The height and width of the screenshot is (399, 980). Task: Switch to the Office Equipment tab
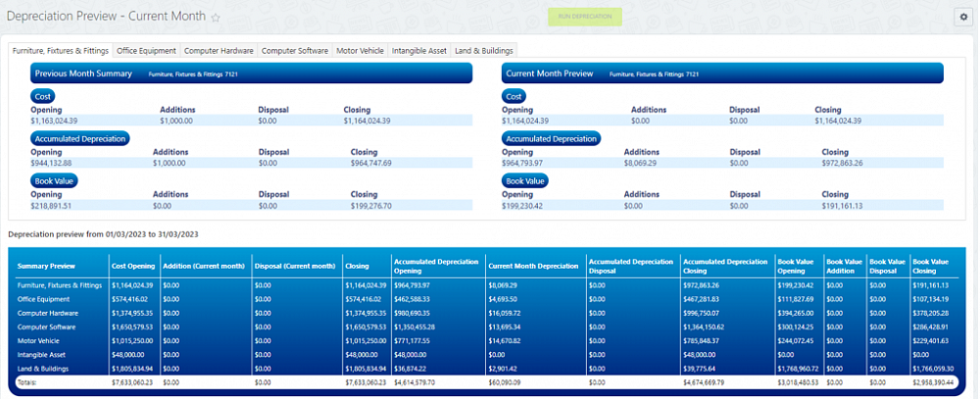point(146,50)
